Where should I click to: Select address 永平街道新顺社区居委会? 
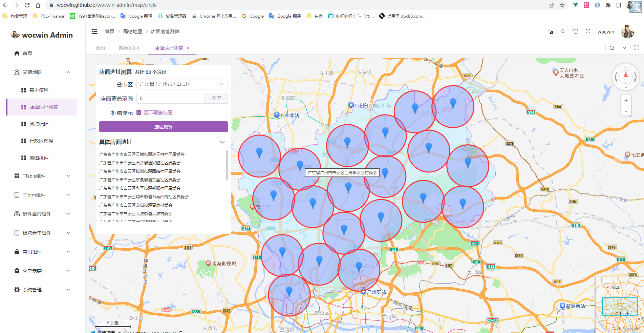click(140, 188)
